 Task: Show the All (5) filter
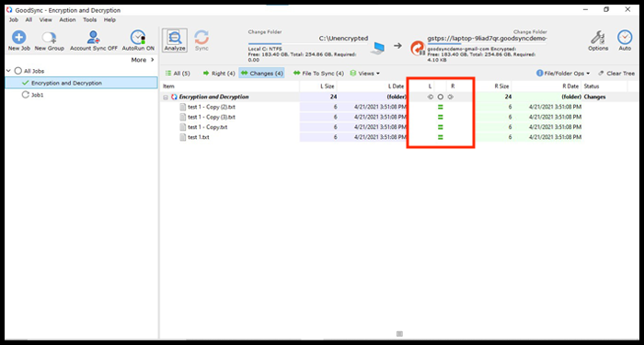[178, 73]
